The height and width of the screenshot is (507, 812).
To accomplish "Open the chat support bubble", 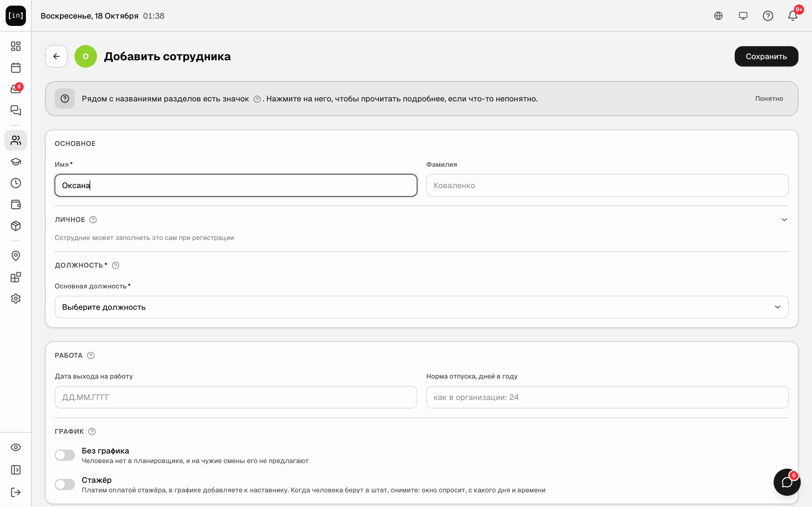I will pos(787,482).
